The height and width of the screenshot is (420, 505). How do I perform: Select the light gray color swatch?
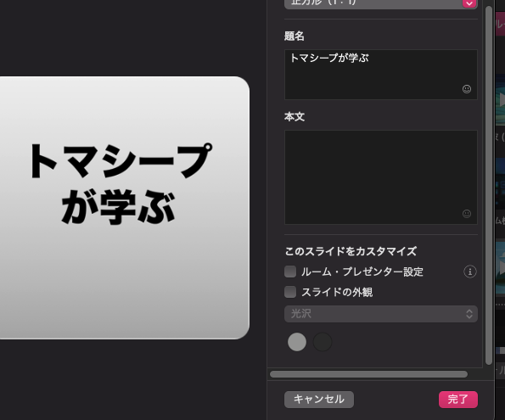(297, 342)
